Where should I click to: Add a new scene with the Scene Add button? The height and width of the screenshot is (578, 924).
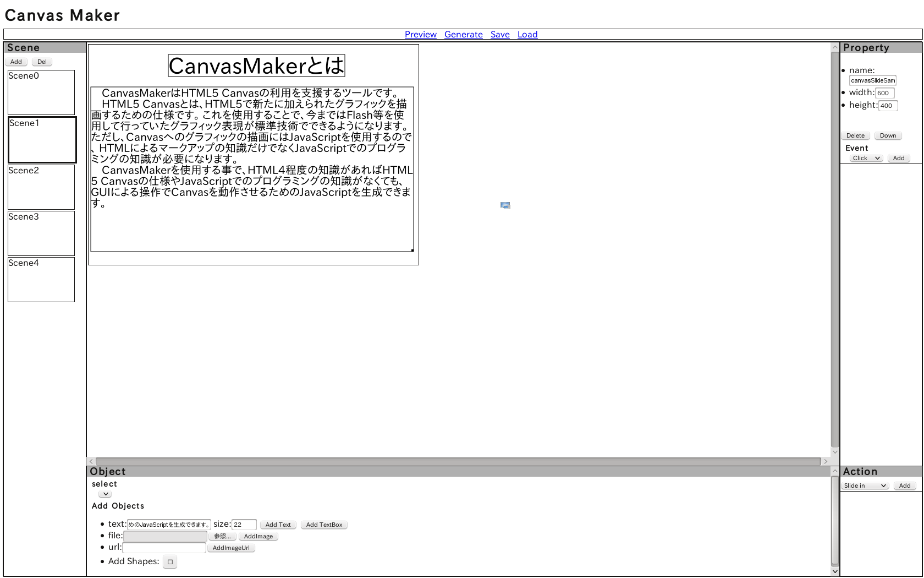tap(16, 62)
